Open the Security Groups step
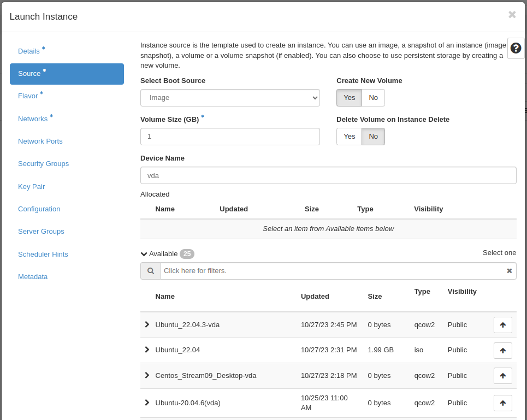 pos(43,164)
